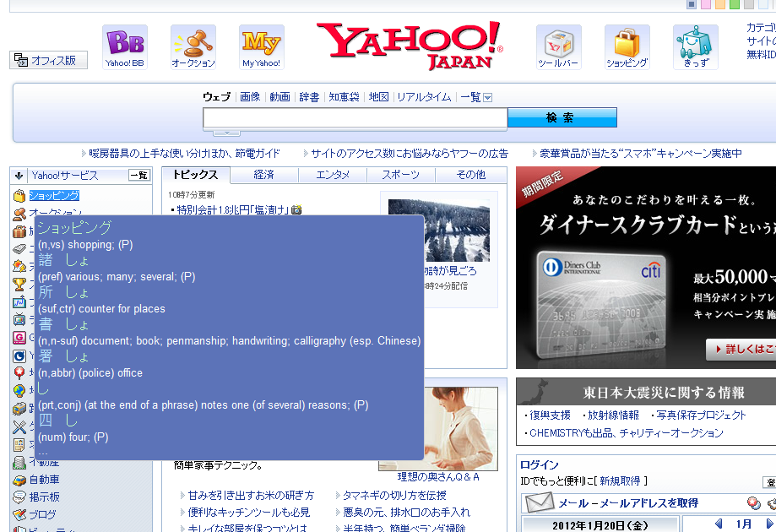Click the 新規取得 link
The image size is (776, 532).
[620, 481]
